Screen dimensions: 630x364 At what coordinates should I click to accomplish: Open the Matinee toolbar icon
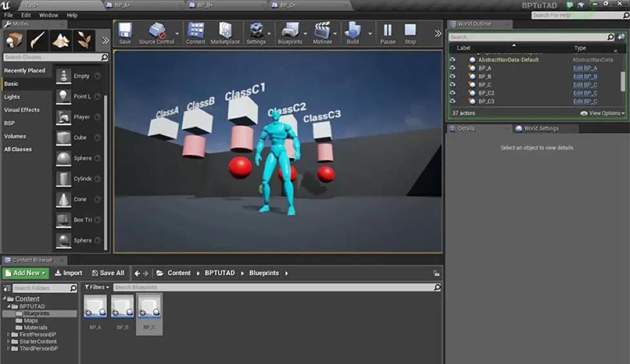click(322, 33)
